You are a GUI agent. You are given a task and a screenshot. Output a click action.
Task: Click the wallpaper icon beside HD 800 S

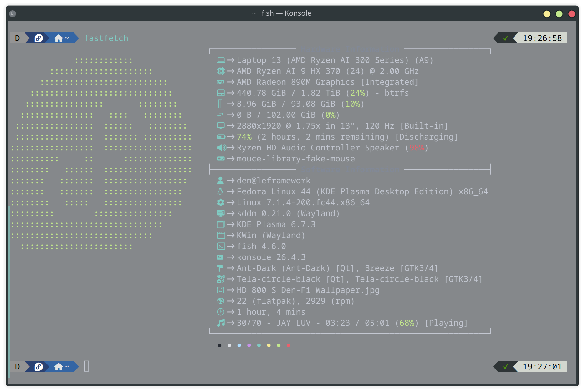point(221,290)
